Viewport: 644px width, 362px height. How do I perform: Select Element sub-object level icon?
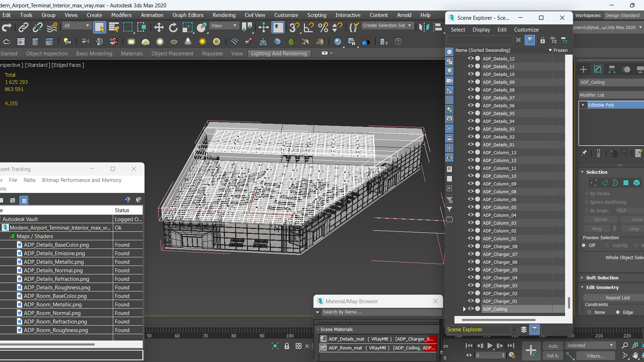[x=637, y=183]
